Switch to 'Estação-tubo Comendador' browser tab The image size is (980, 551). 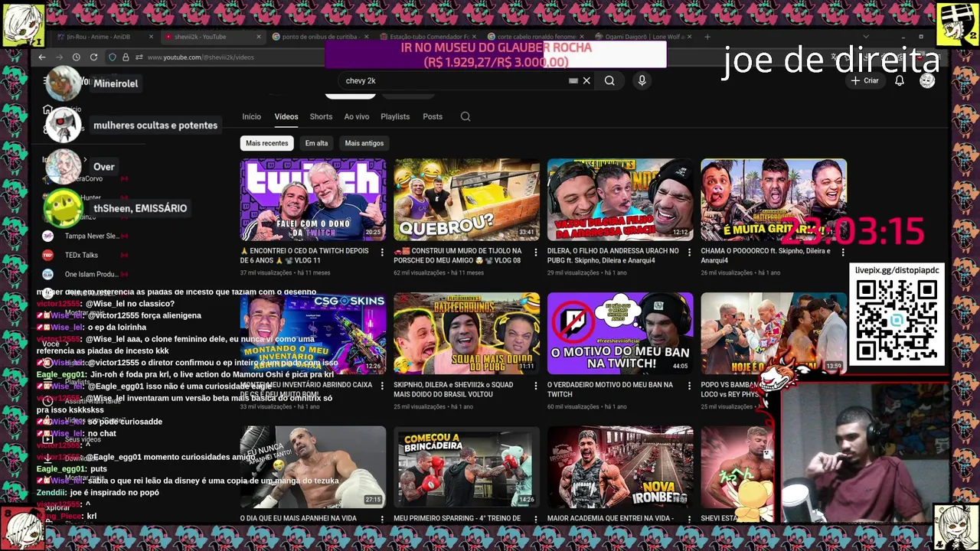[429, 37]
